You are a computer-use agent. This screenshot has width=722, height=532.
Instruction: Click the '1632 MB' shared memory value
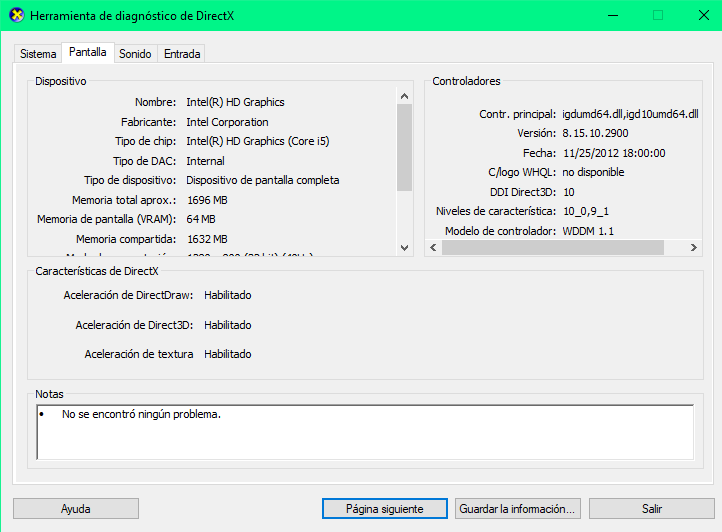coord(207,240)
